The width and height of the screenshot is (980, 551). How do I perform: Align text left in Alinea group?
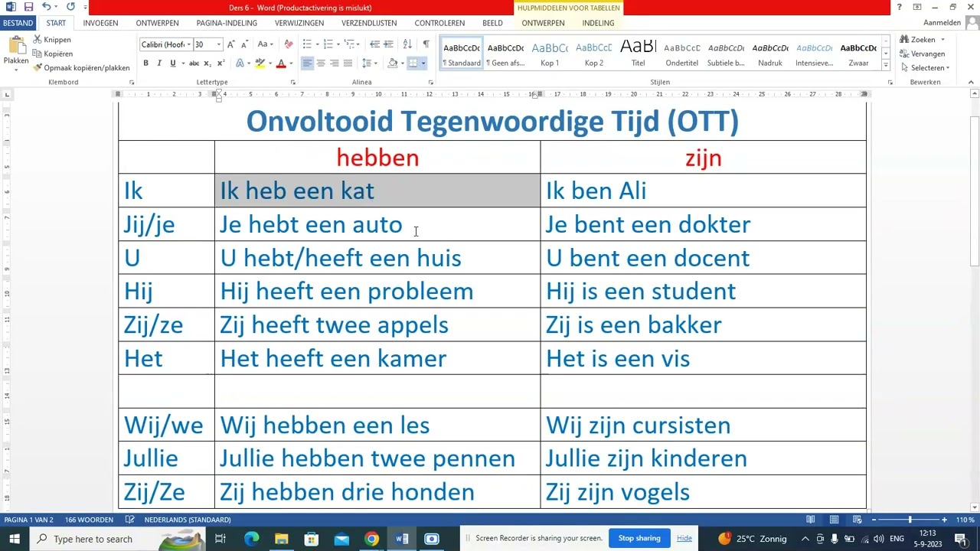pyautogui.click(x=307, y=63)
